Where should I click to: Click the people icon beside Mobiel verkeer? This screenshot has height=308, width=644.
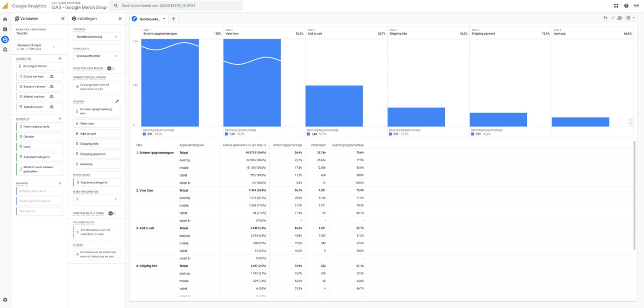coord(52,97)
